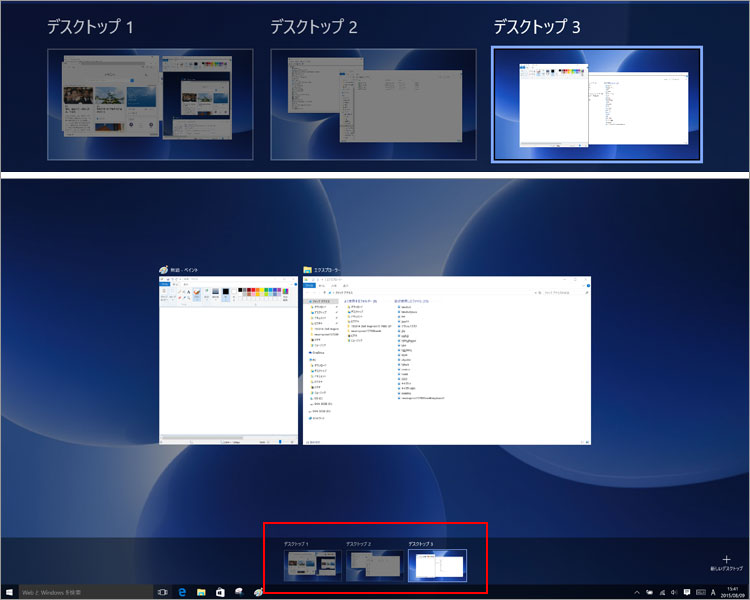750x600 pixels.
Task: Select the File Explorer window thumbnail in Task View
Action: coord(447,360)
